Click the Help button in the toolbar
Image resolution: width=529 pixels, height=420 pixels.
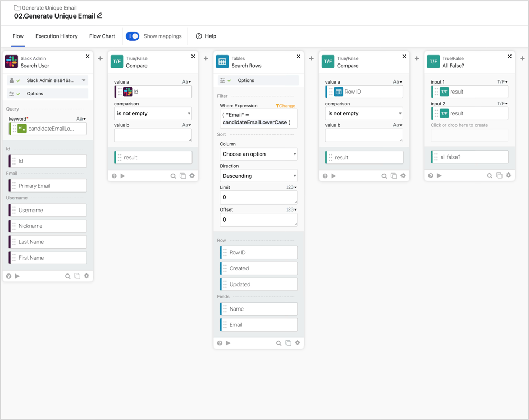point(206,36)
